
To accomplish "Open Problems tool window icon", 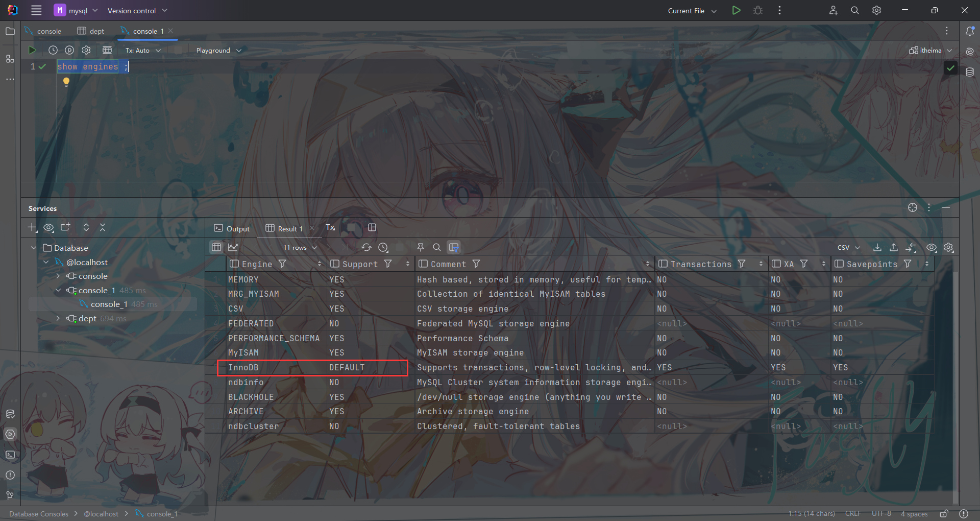I will [x=10, y=475].
